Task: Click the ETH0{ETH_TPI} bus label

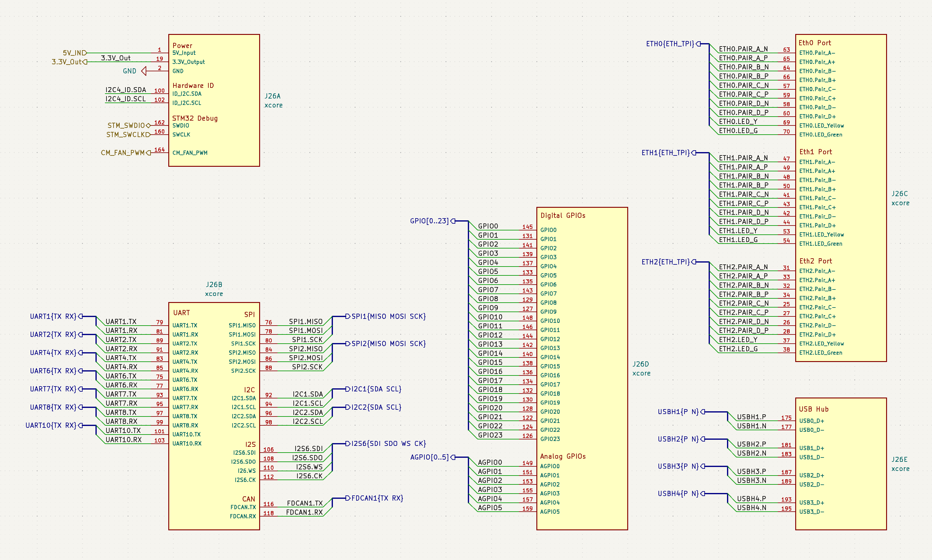Action: pos(673,44)
